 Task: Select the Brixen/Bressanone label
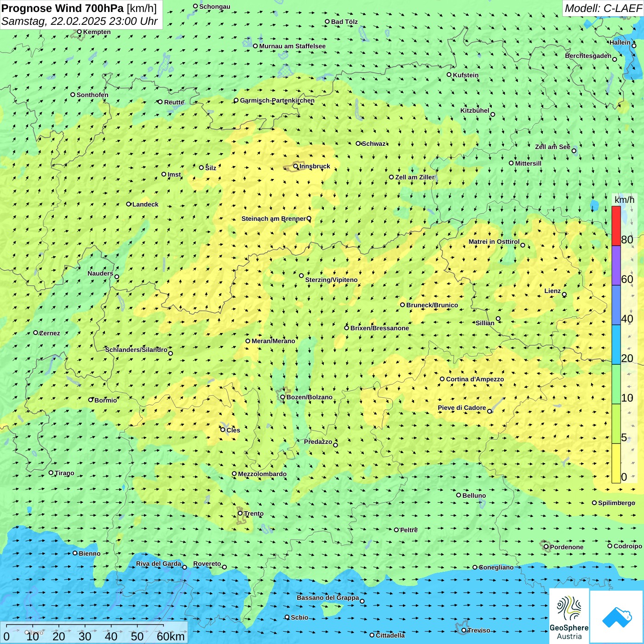(x=379, y=328)
